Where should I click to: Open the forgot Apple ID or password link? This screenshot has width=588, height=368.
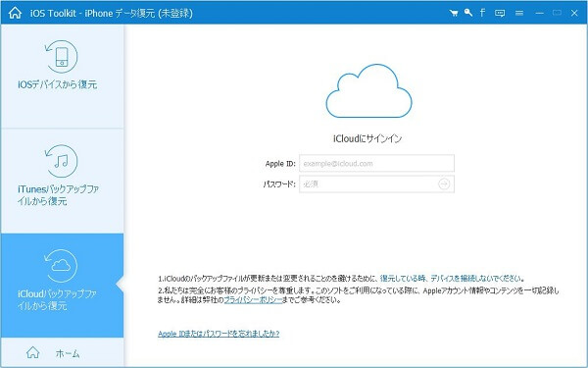[219, 334]
